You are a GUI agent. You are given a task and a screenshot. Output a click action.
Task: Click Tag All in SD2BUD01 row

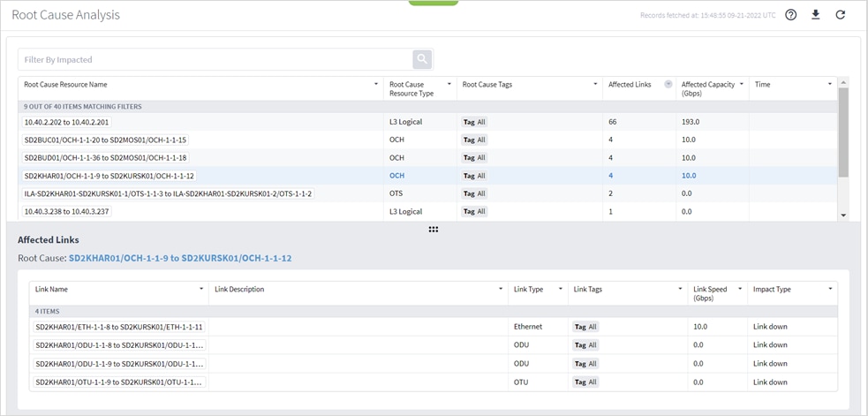click(474, 158)
